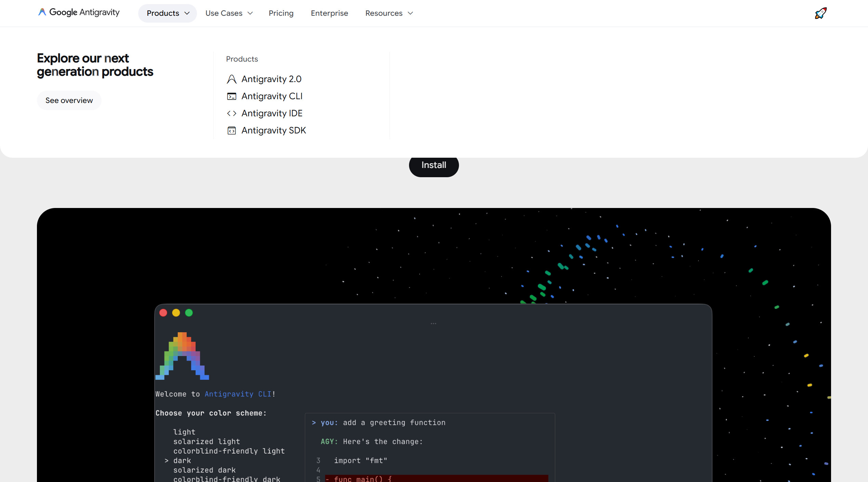Click the 'you: add a greeting function' line
868x482 pixels.
tap(379, 423)
